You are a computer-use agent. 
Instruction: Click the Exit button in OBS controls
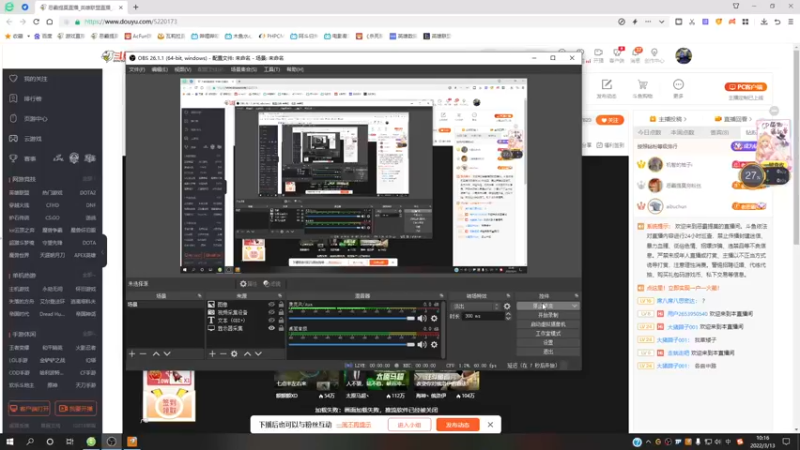tap(548, 352)
